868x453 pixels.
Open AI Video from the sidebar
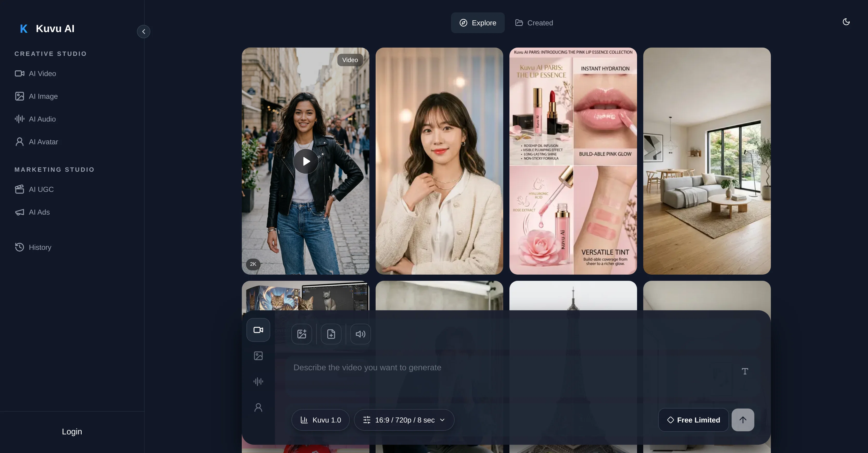35,73
